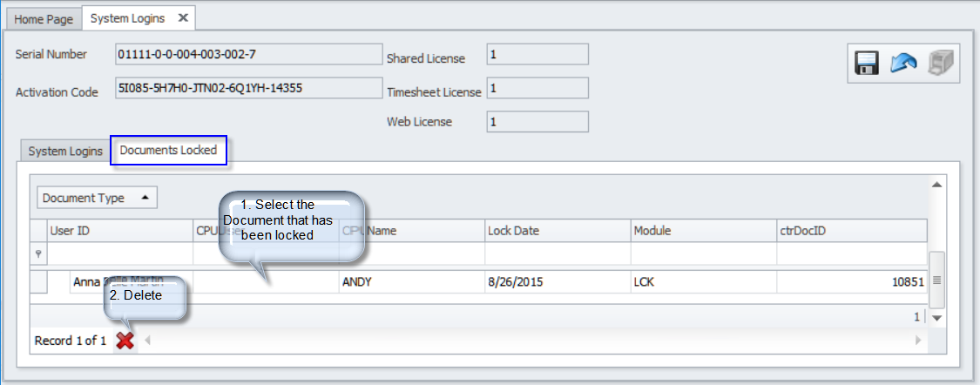Sort by the Module column header

click(x=703, y=231)
